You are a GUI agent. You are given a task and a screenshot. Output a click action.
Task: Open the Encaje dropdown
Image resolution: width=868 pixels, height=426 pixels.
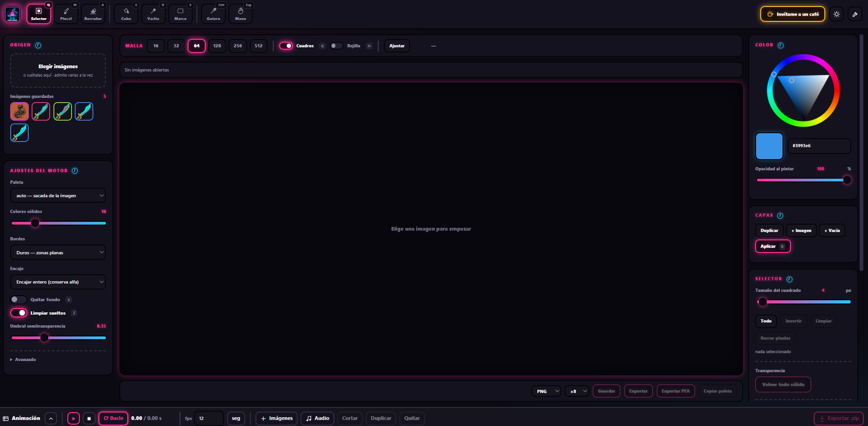(x=58, y=282)
